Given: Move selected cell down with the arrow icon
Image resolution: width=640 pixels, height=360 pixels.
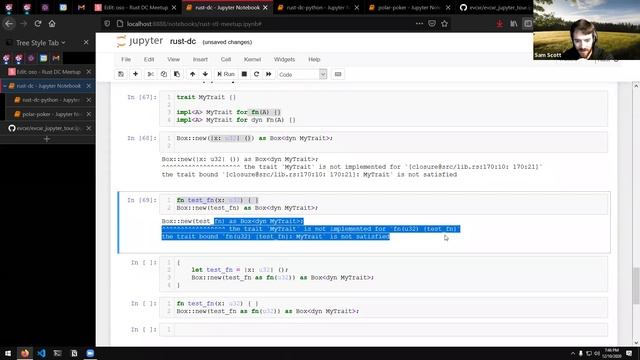Looking at the screenshot, I should point(205,74).
